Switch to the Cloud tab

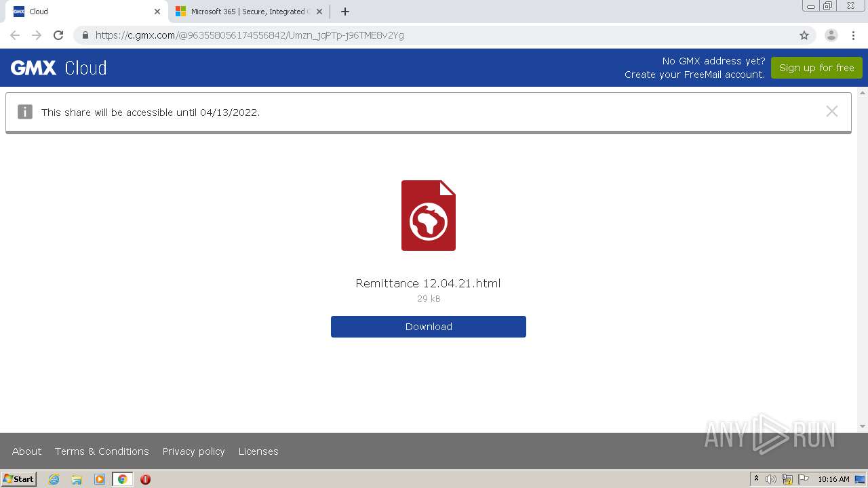86,12
